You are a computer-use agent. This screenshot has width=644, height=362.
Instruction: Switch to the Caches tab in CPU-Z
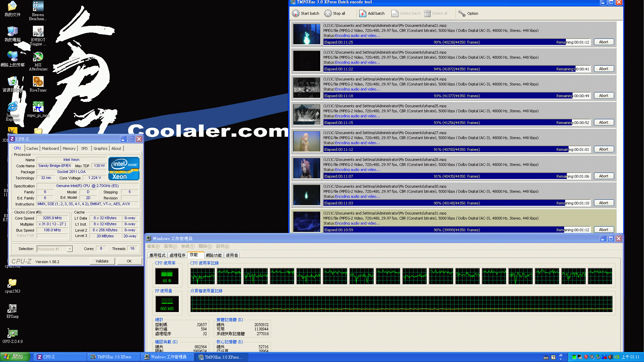pos(32,148)
